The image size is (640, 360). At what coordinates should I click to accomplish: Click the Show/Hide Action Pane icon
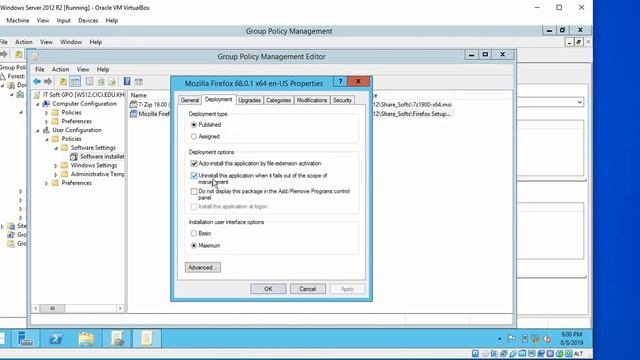[x=138, y=82]
